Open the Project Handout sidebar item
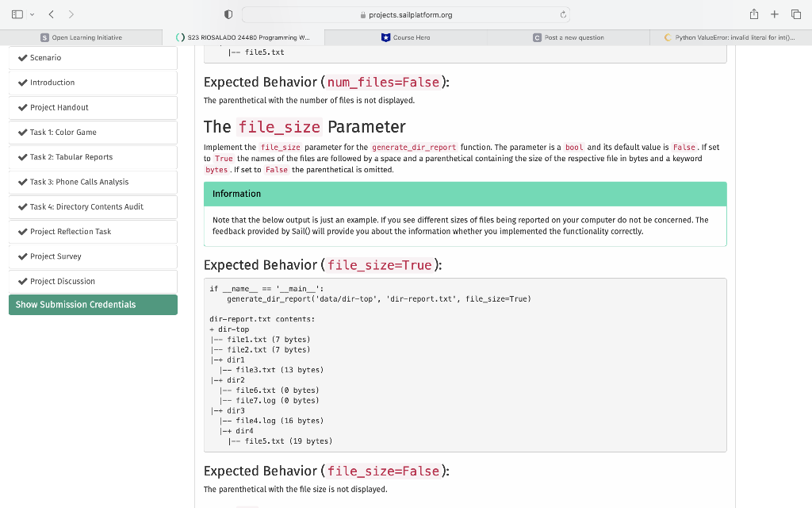This screenshot has height=508, width=812. point(94,107)
